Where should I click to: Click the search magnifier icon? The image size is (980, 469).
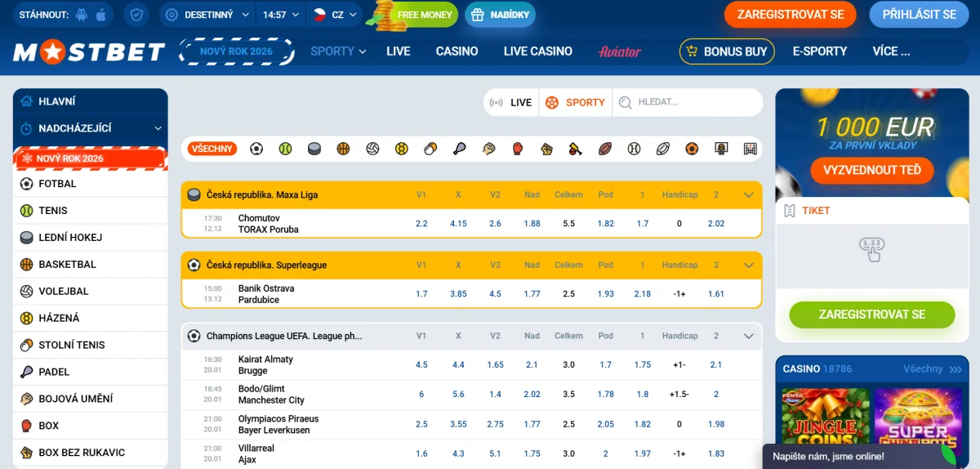[626, 103]
